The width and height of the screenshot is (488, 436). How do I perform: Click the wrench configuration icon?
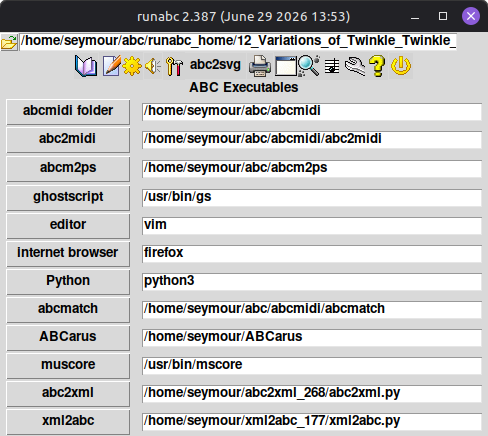point(355,66)
